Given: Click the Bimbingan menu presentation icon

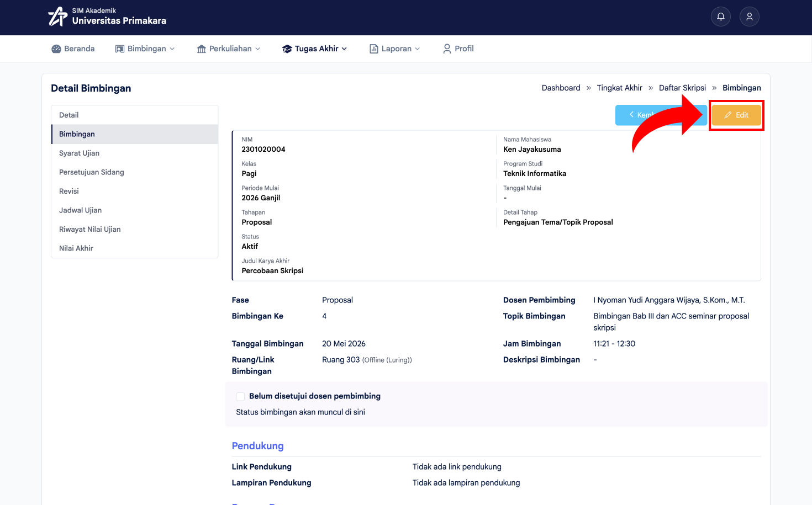Looking at the screenshot, I should click(119, 49).
